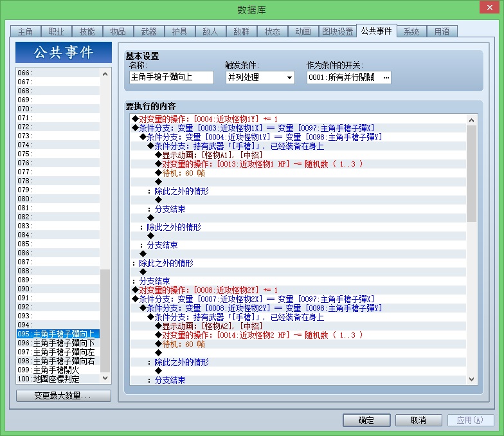
Task: Select empty event slot 090
Action: 58,289
